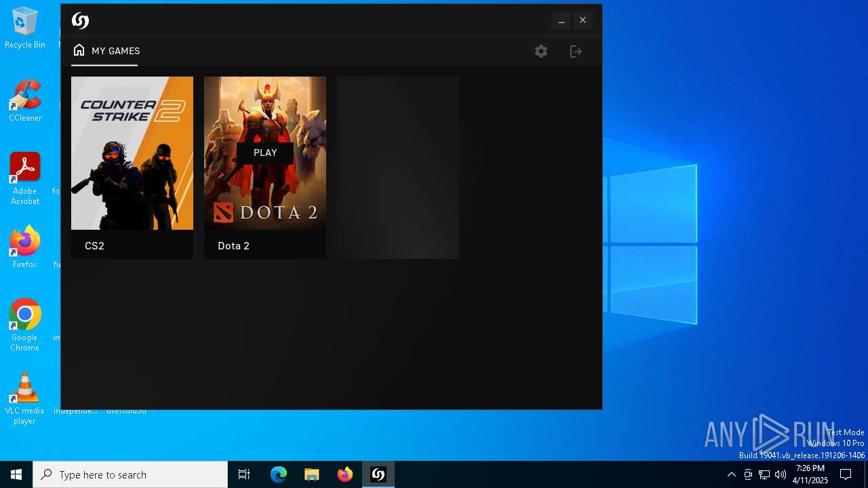
Task: Click the CS2 label under cover
Action: point(94,246)
